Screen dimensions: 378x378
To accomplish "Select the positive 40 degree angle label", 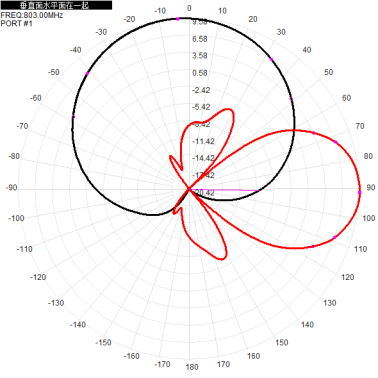I will tap(307, 50).
